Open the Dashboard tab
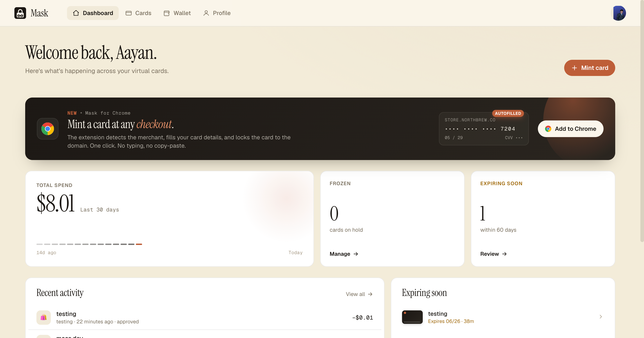The image size is (644, 338). [93, 13]
